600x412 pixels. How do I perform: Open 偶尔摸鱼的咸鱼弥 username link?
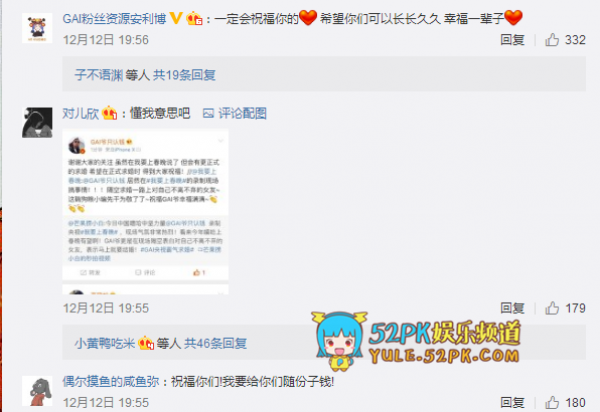111,382
